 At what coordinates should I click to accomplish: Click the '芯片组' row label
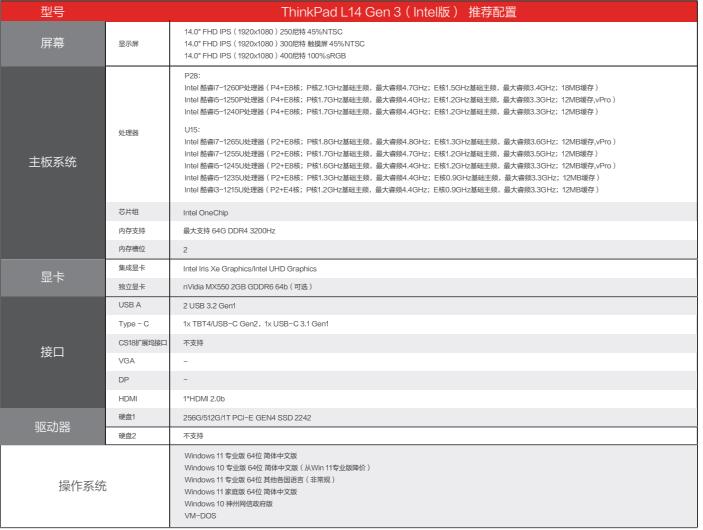(x=128, y=212)
